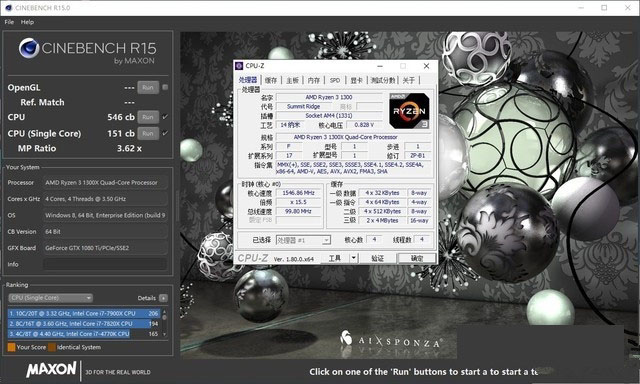Screen dimensions: 640x384
Task: Switch to CPU-Z 处理器 tab
Action: 248,80
